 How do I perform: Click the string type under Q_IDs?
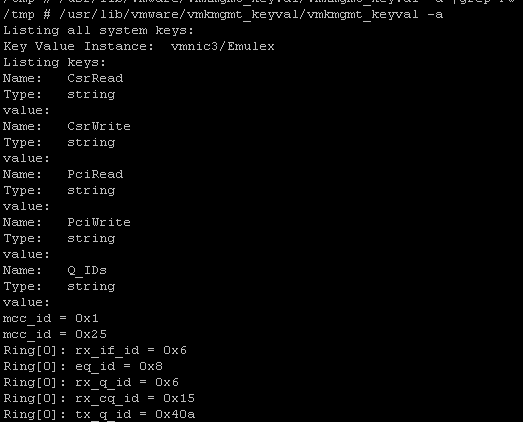[x=91, y=287]
